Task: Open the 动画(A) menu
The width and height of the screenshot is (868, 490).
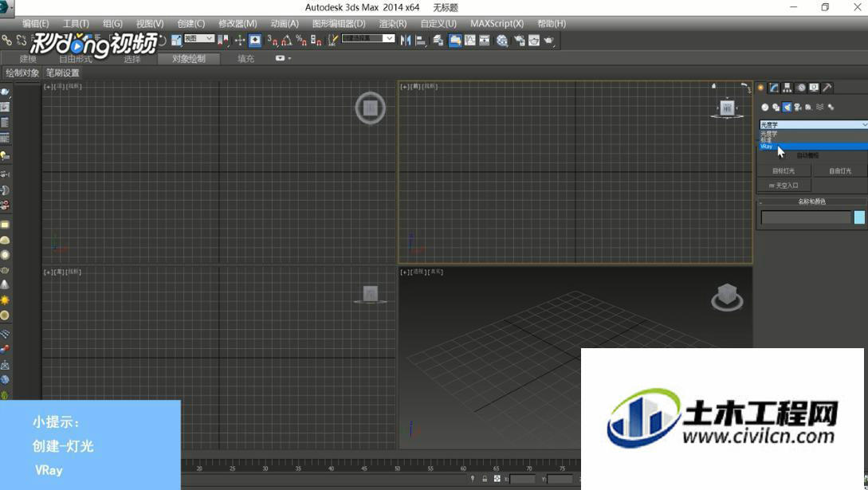Action: click(285, 23)
